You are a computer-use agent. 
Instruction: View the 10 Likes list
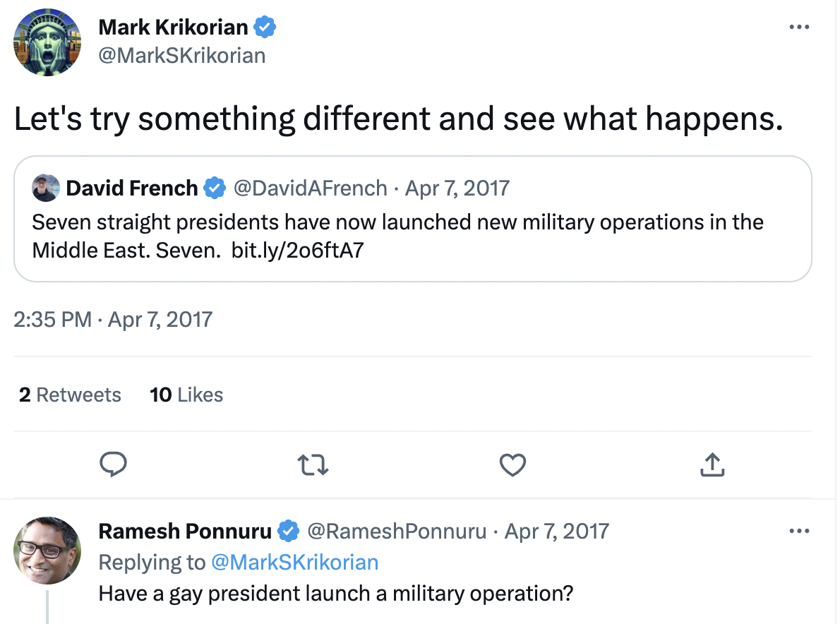click(186, 395)
